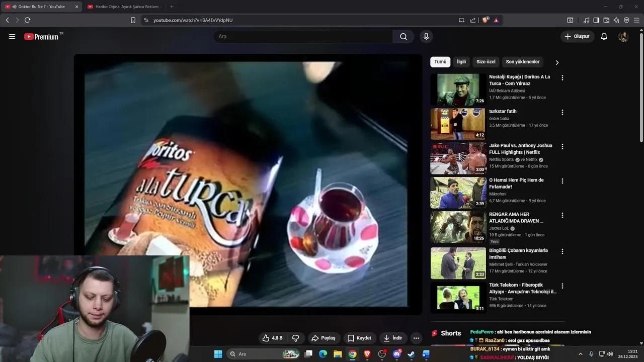Show hidden system tray icons
Viewport: 644px width, 362px height.
click(580, 354)
